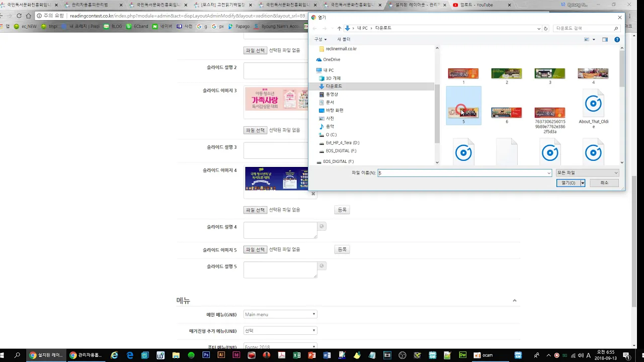Select reclinermall.co.kr folder in tree
Viewport: 644px width, 362px height.
pyautogui.click(x=338, y=49)
